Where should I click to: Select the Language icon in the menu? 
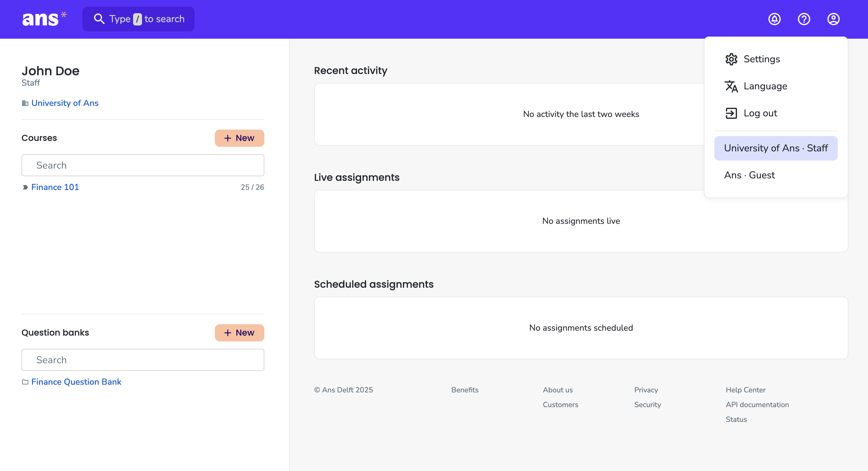pyautogui.click(x=732, y=86)
